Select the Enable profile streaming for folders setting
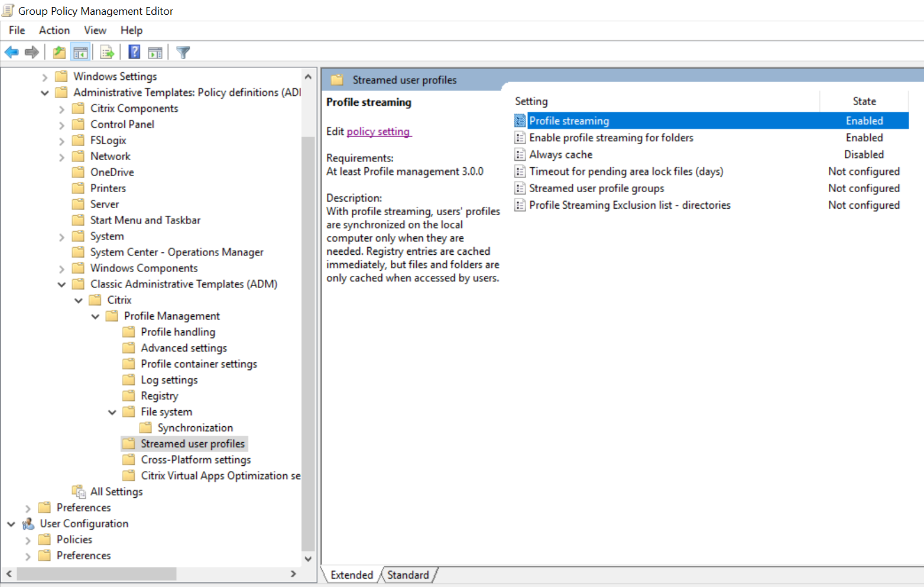The width and height of the screenshot is (924, 587). pos(611,137)
